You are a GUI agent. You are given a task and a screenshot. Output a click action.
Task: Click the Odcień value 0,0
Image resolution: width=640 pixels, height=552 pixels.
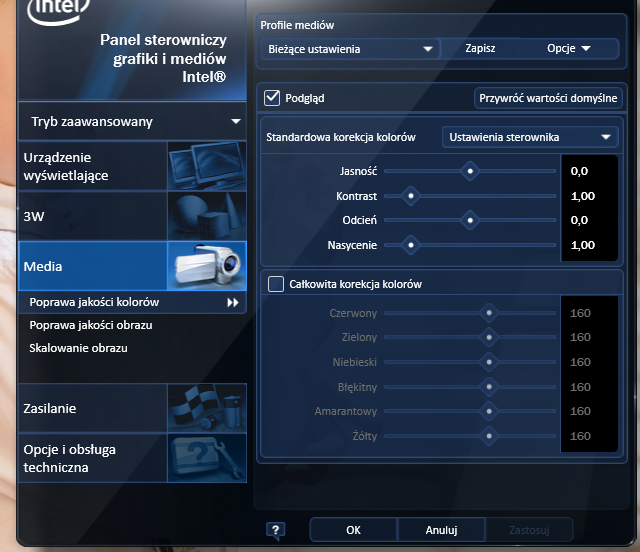(x=579, y=220)
